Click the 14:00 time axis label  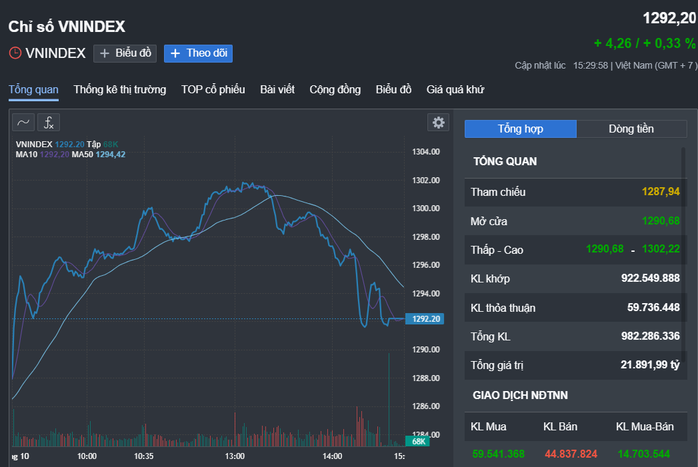point(332,456)
